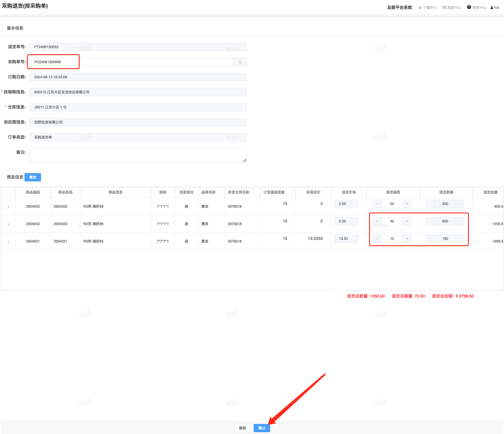The width and height of the screenshot is (504, 434).
Task: Increase 退货箱数 in the row showing 20
Action: pos(407,204)
